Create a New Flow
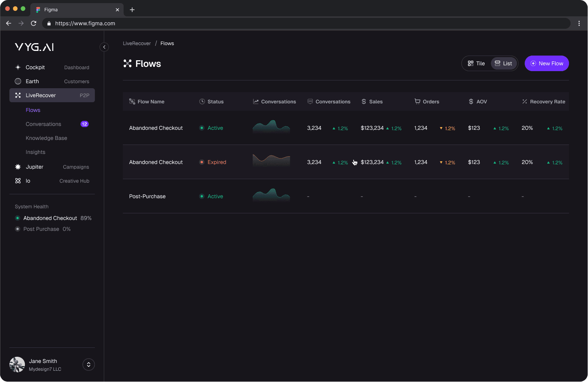Viewport: 588px width, 382px height. click(x=546, y=63)
